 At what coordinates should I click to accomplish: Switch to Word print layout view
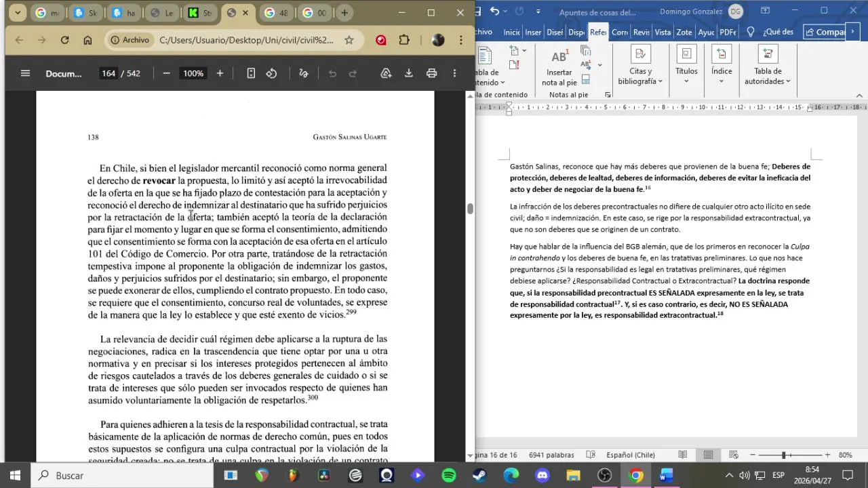click(x=708, y=455)
